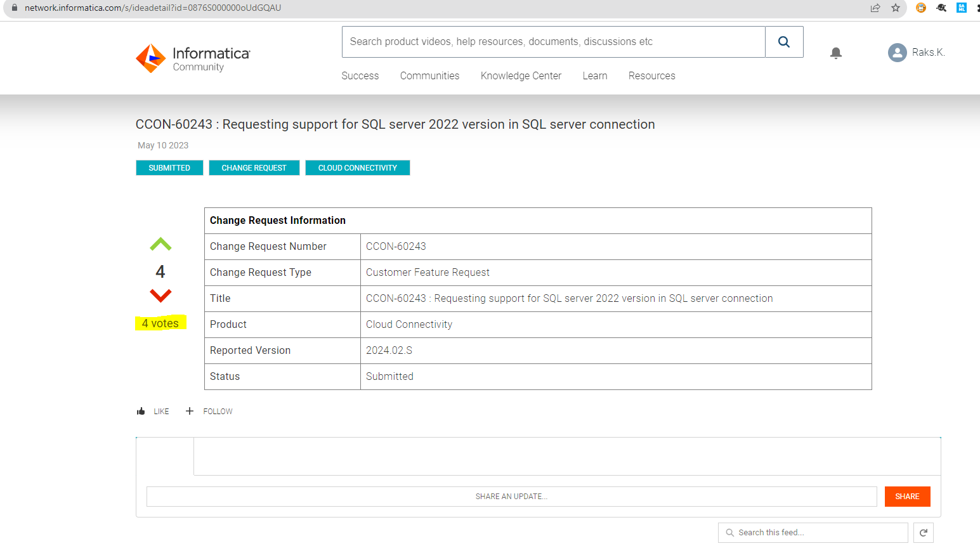Click the Customer Feature Request cell

(x=616, y=273)
